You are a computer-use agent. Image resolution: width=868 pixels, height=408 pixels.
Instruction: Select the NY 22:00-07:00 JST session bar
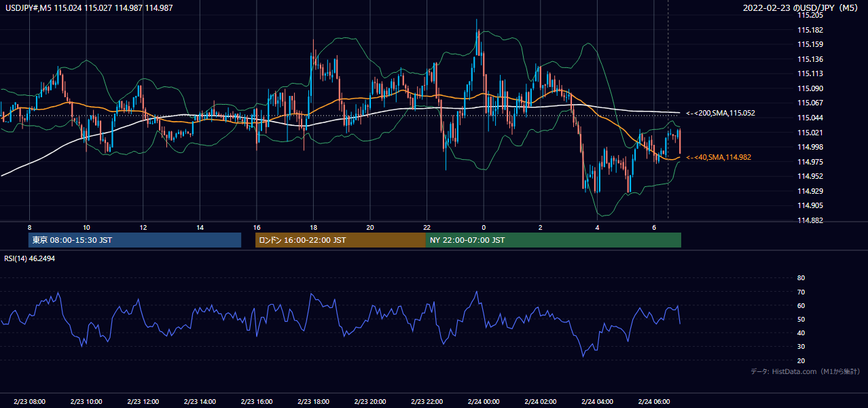coord(554,240)
